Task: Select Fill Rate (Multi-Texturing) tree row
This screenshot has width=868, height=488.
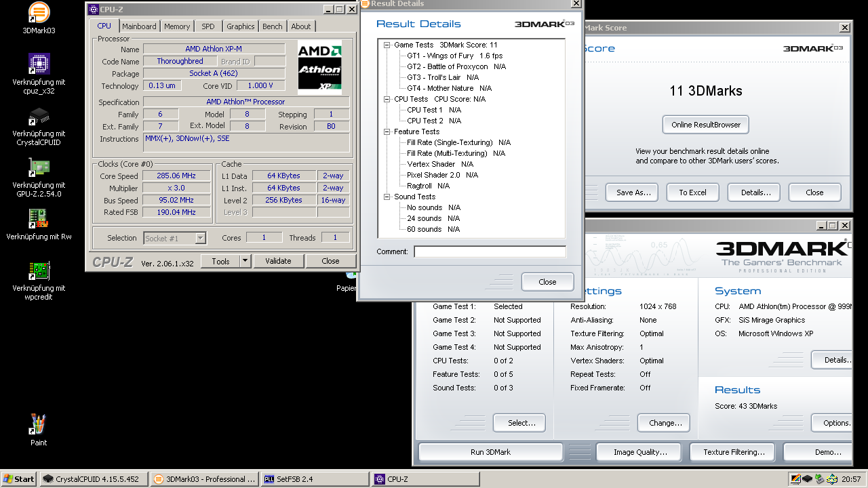Action: pyautogui.click(x=456, y=153)
